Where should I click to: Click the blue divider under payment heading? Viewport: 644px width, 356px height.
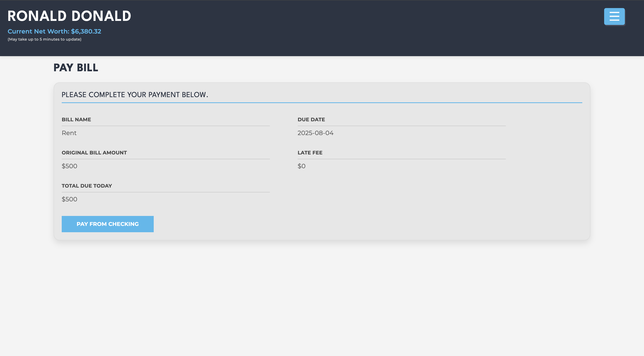pyautogui.click(x=322, y=103)
